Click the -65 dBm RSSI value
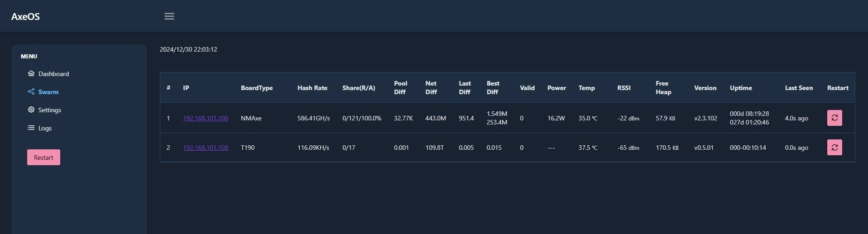Viewport: 868px width, 234px height. 628,148
